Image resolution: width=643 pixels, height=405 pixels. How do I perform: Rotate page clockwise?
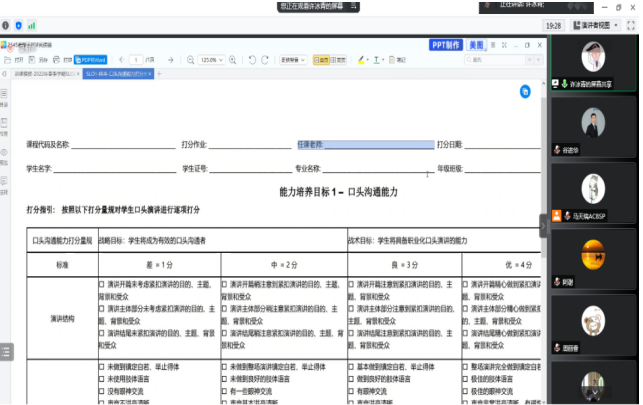click(265, 60)
